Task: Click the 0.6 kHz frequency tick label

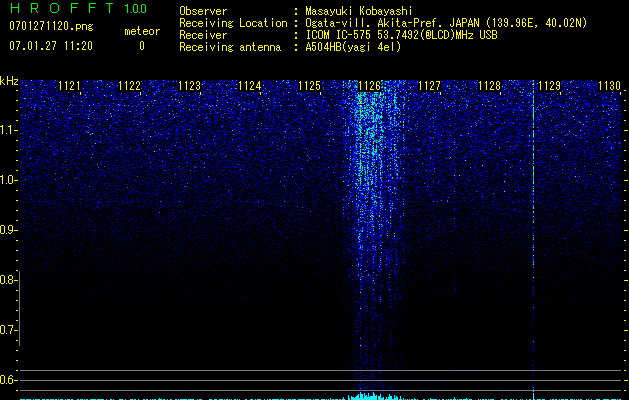Action: tap(8, 380)
